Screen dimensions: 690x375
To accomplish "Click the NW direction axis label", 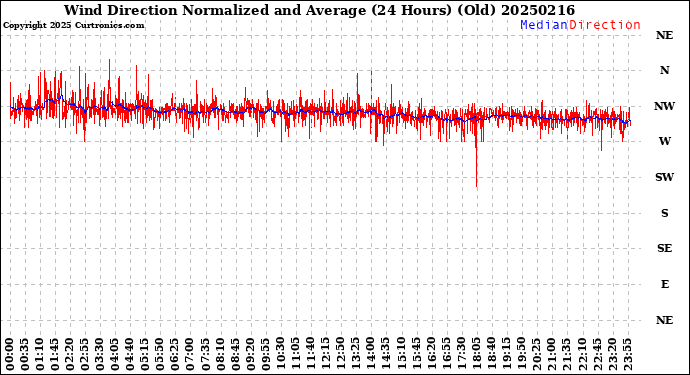I will tap(664, 106).
